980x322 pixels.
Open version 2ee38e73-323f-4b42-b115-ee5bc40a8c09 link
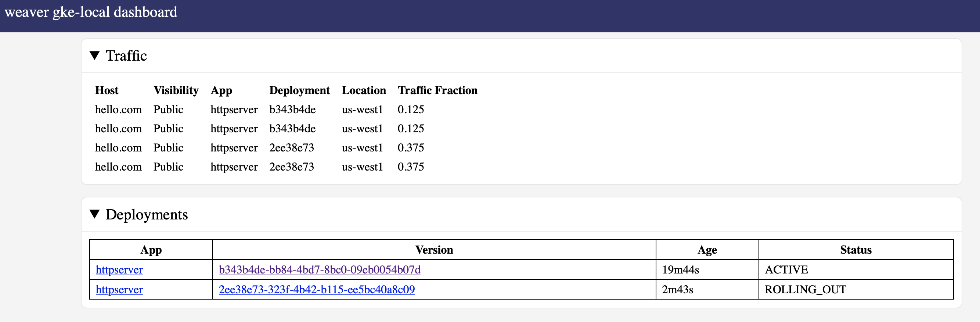coord(317,290)
